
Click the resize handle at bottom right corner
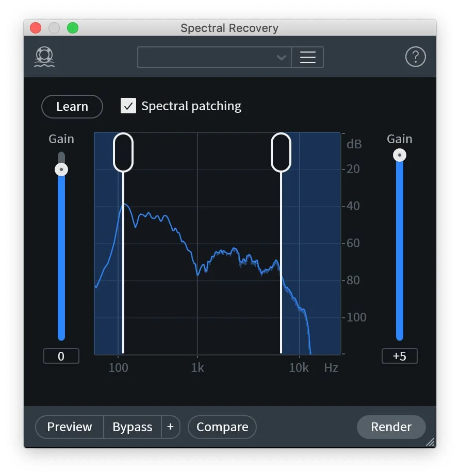click(431, 442)
